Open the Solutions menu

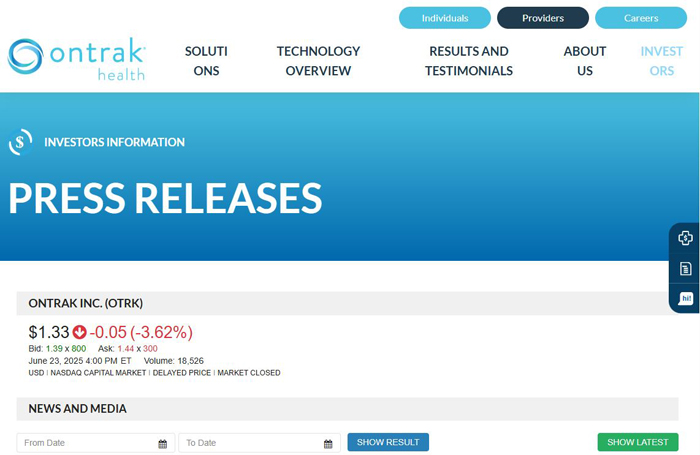pos(206,61)
